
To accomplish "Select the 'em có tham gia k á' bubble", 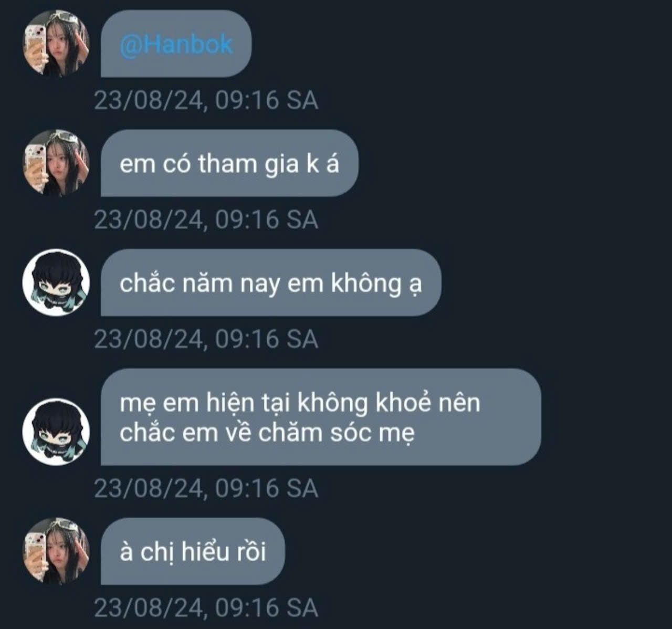I will [229, 163].
